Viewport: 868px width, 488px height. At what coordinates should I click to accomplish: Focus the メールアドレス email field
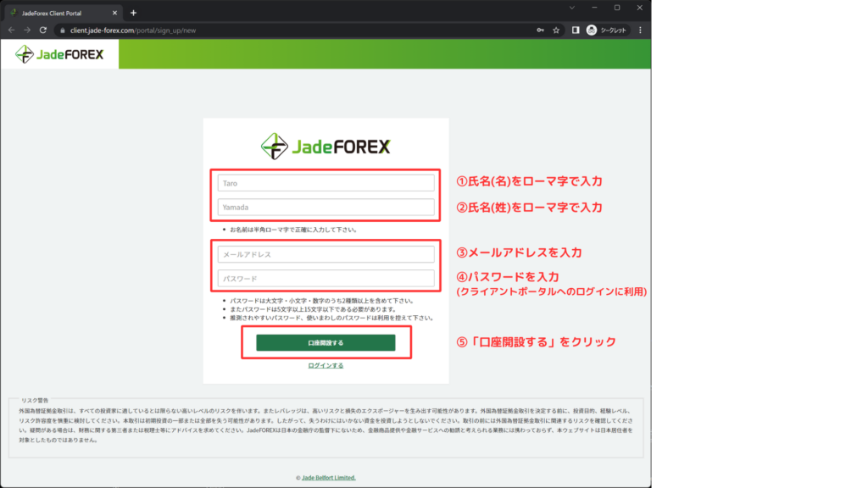point(325,254)
